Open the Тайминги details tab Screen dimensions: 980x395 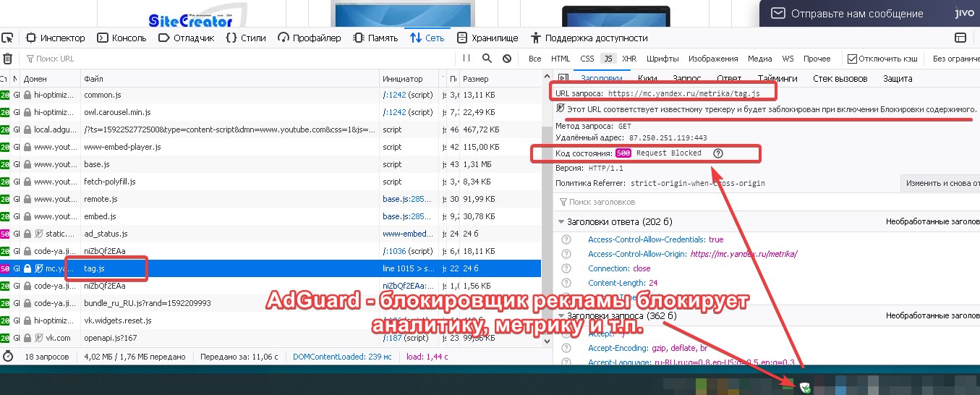[x=777, y=78]
